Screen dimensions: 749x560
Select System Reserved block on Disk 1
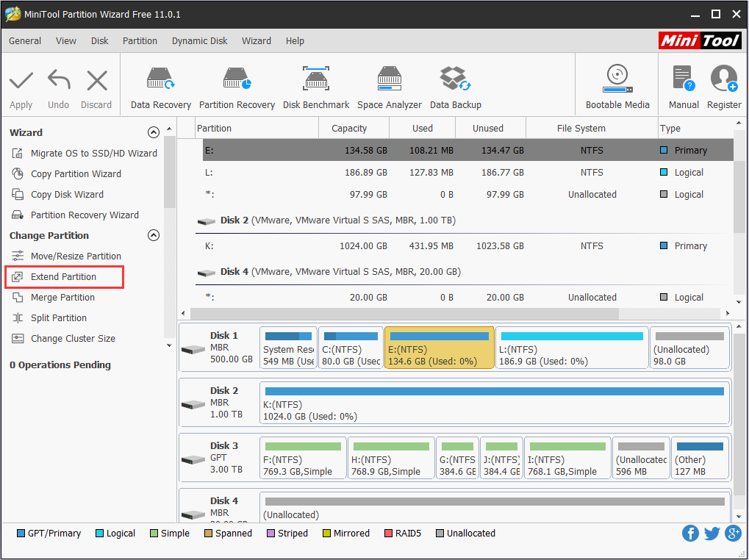click(288, 348)
